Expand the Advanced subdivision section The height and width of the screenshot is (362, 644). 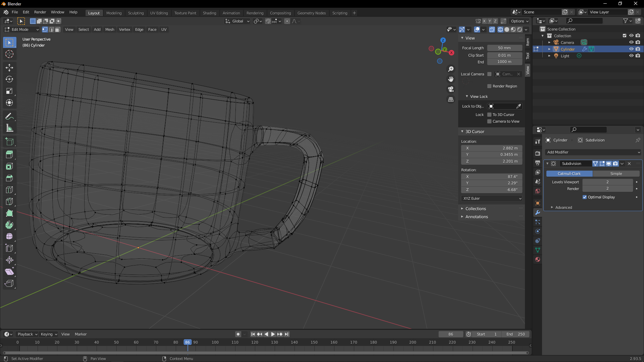coord(563,207)
